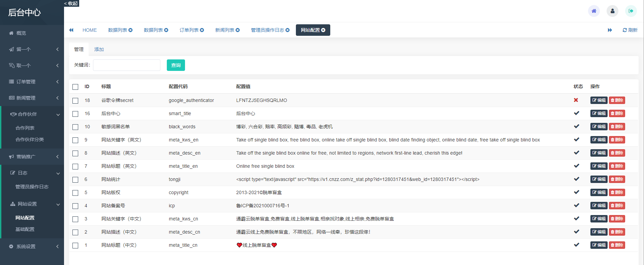Click the 关键词 keyword input field
Viewport: 644px width, 265px height.
click(x=126, y=65)
